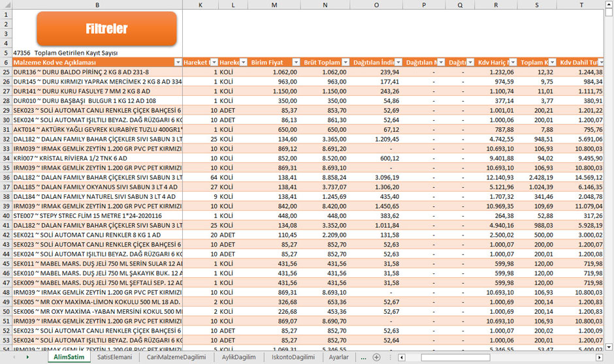Image resolution: width=614 pixels, height=364 pixels.
Task: Select column R header
Action: click(496, 5)
